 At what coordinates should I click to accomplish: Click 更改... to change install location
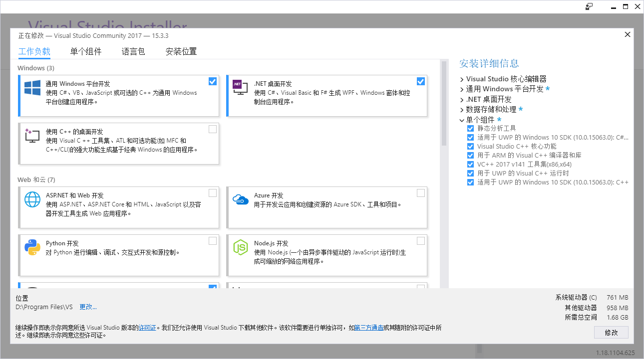click(x=88, y=307)
